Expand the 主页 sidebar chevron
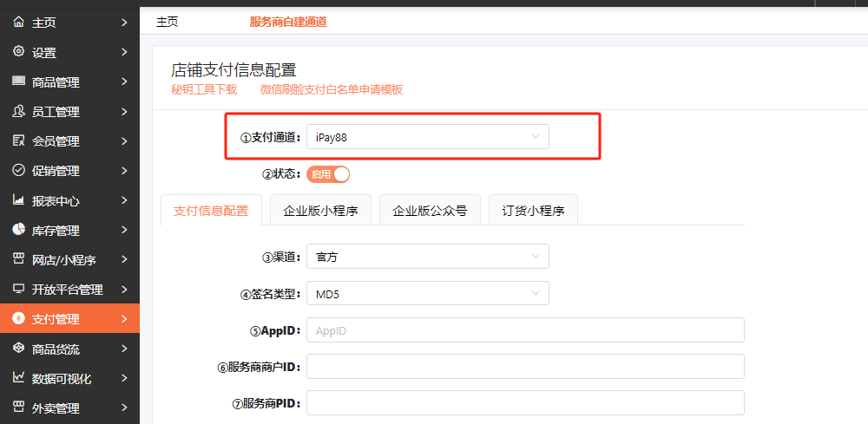 point(124,23)
